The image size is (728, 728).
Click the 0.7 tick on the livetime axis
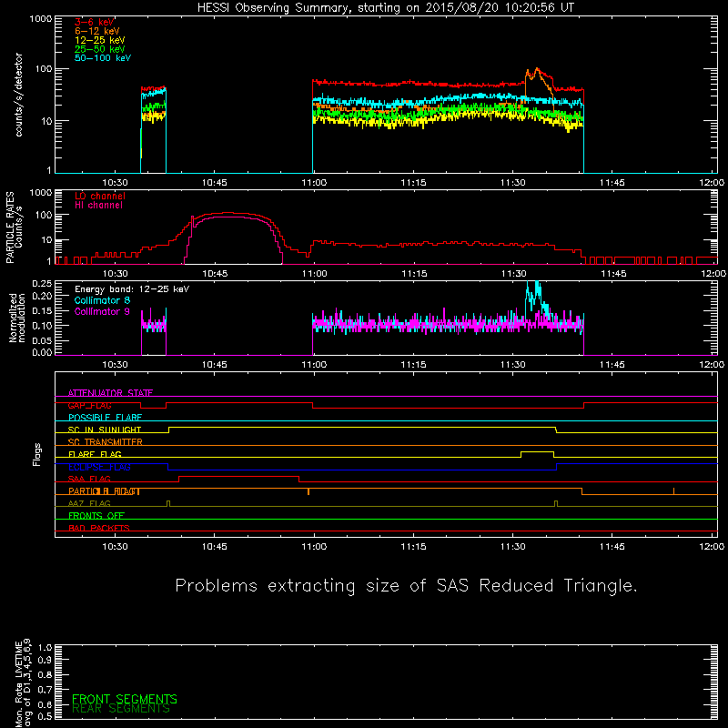(x=45, y=691)
